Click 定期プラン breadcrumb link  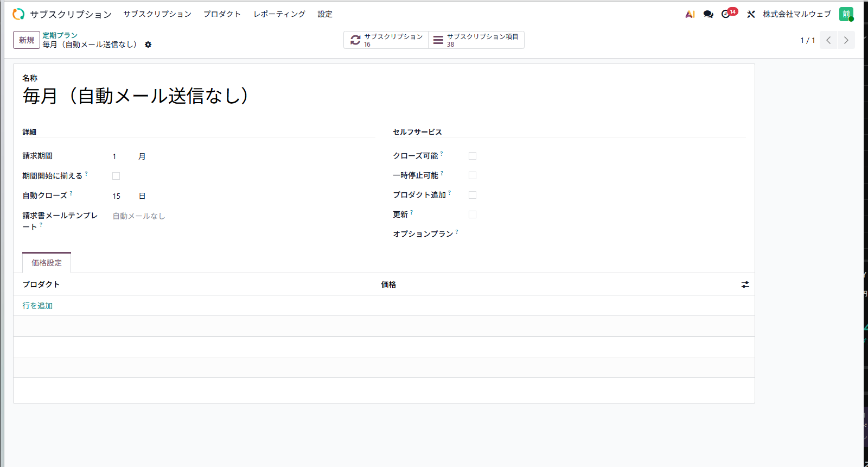pyautogui.click(x=60, y=35)
